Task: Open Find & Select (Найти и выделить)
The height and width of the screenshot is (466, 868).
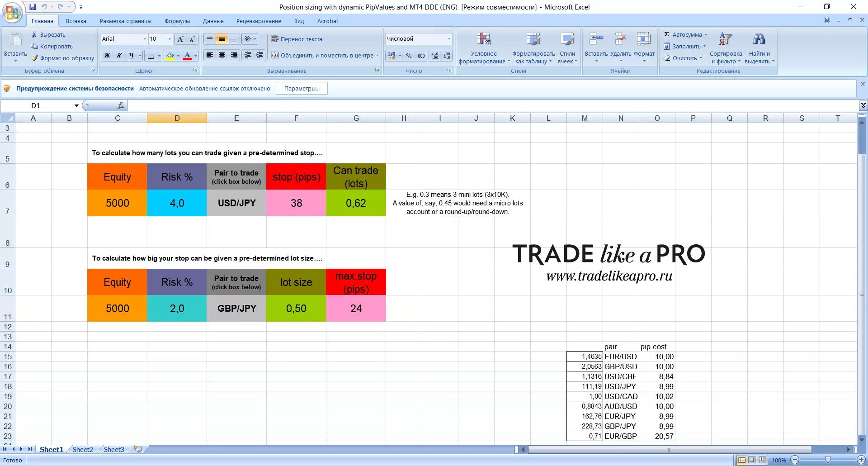Action: tap(759, 48)
